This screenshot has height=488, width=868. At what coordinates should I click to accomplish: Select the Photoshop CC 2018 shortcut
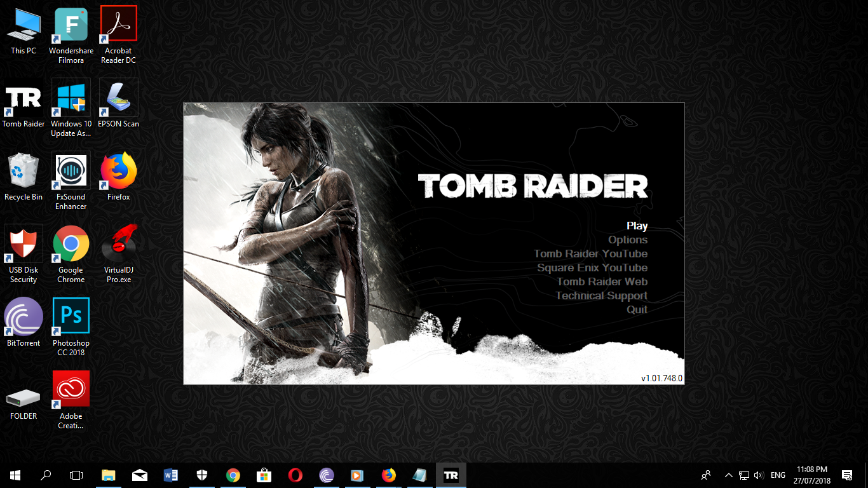click(71, 327)
